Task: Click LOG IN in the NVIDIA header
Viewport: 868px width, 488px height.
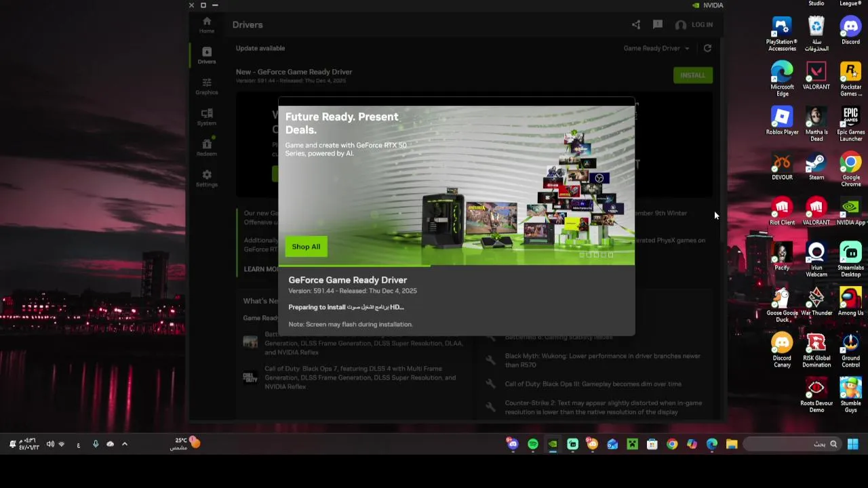Action: (x=694, y=24)
